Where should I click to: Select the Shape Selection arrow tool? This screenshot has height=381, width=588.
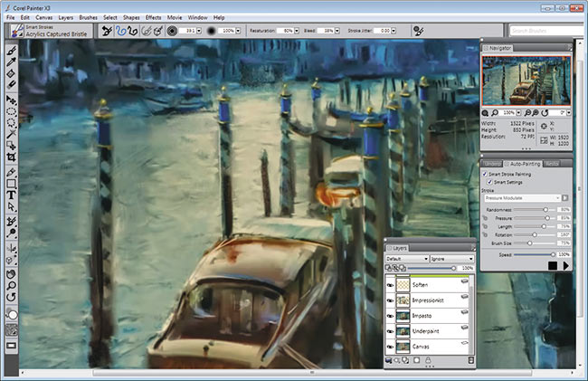point(11,206)
